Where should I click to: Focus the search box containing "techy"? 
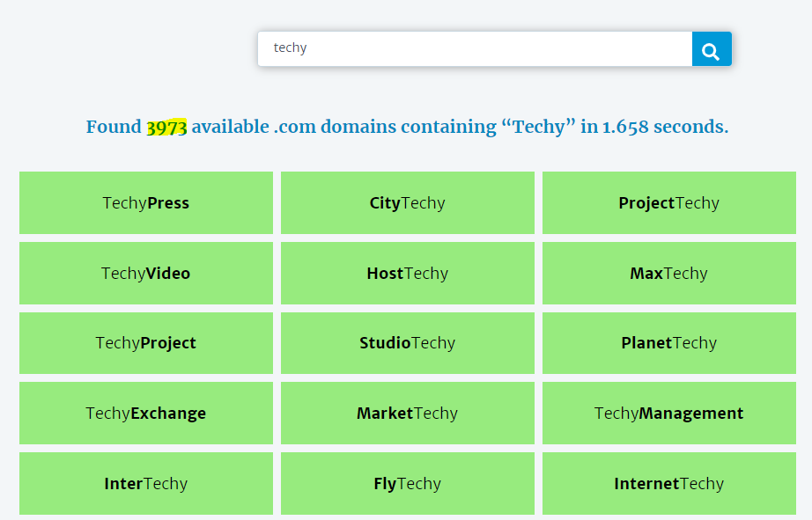(475, 49)
